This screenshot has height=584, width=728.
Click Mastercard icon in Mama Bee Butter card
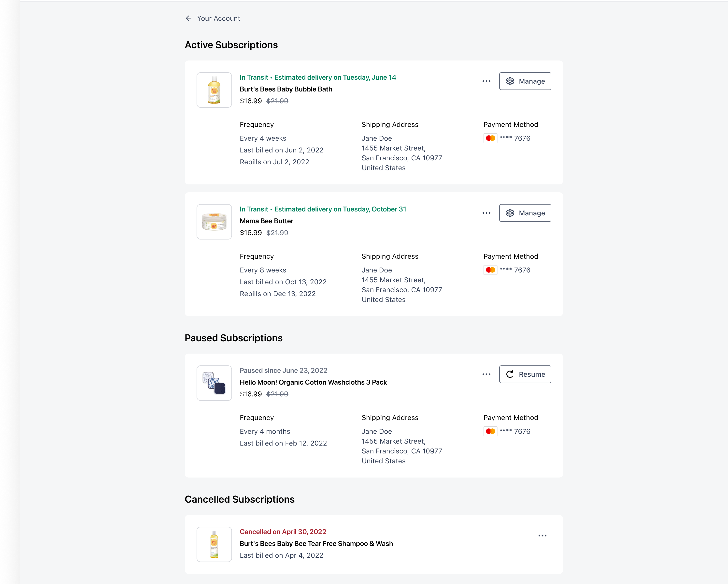point(490,270)
